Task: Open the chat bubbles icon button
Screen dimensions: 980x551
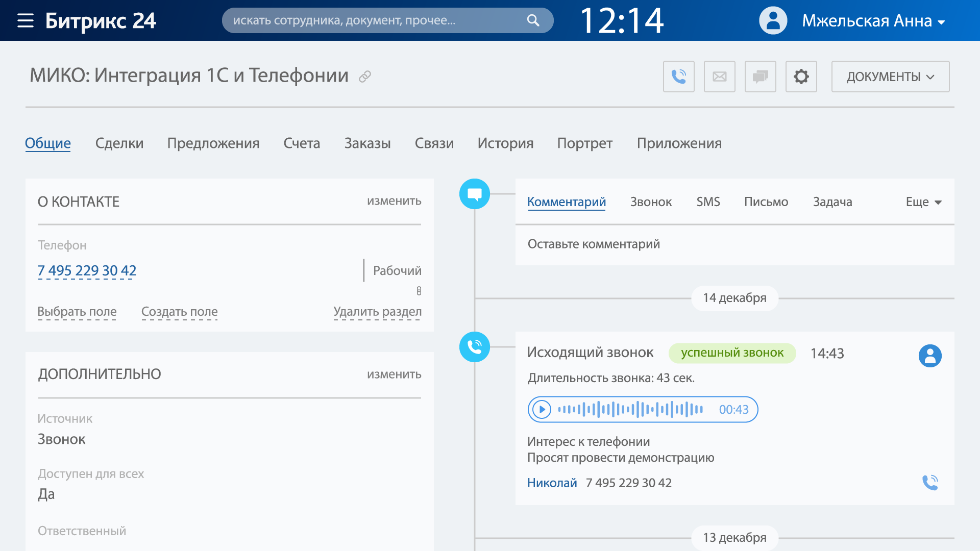Action: (x=760, y=77)
